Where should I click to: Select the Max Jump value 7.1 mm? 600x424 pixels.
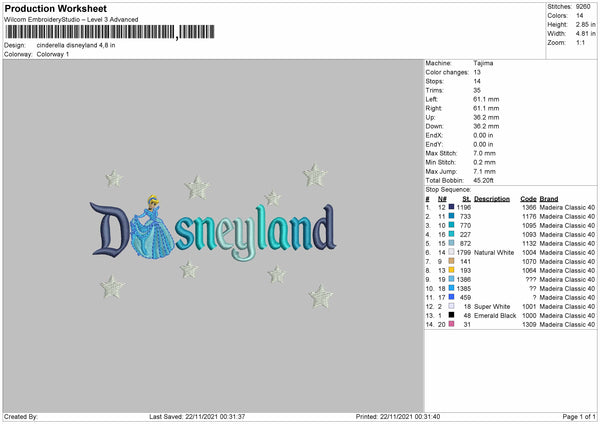484,171
